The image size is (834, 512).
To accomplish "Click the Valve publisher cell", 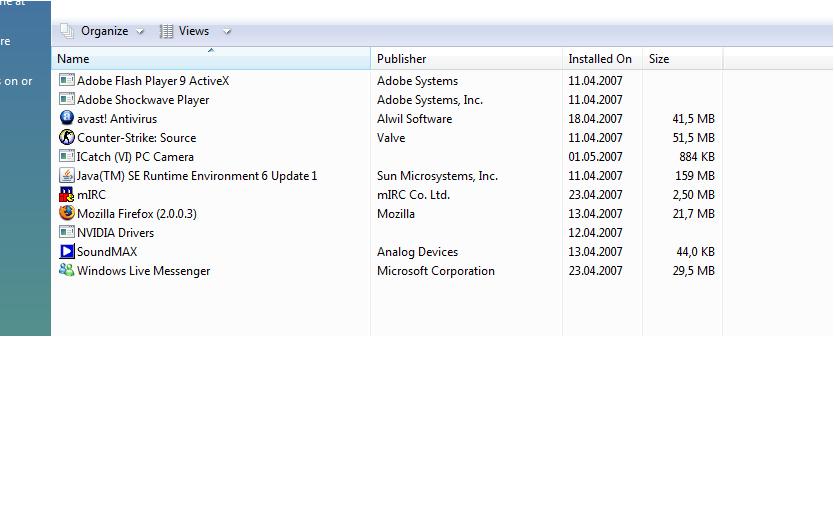I will (x=391, y=138).
